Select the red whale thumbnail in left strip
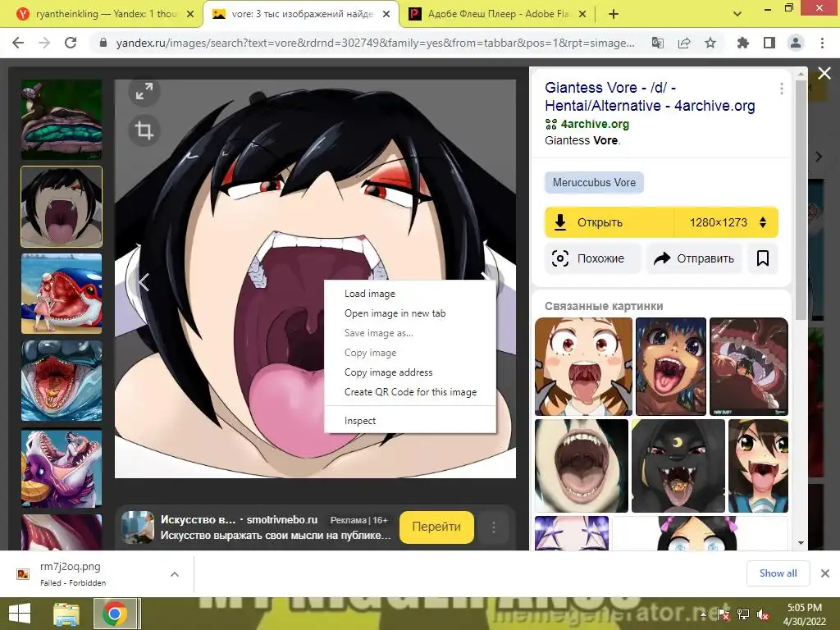840x630 pixels. pyautogui.click(x=62, y=294)
